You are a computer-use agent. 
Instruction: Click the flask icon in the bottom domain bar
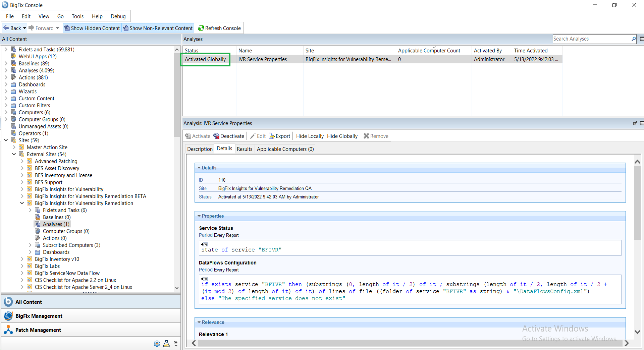(166, 344)
